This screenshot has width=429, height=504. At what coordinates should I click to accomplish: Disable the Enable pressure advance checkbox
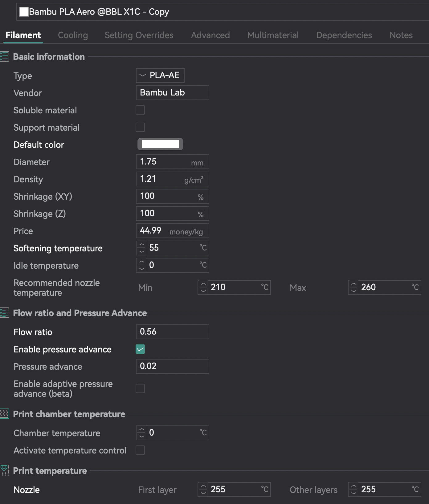(140, 349)
